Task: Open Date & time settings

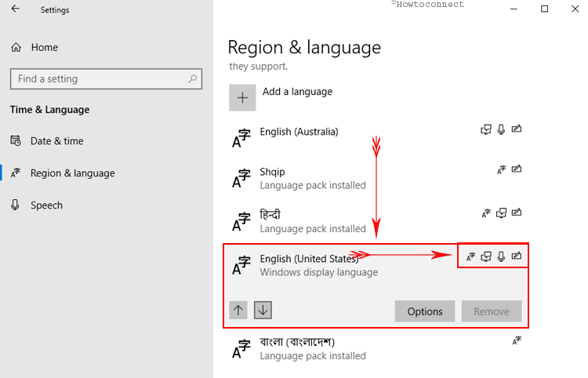Action: coord(56,141)
